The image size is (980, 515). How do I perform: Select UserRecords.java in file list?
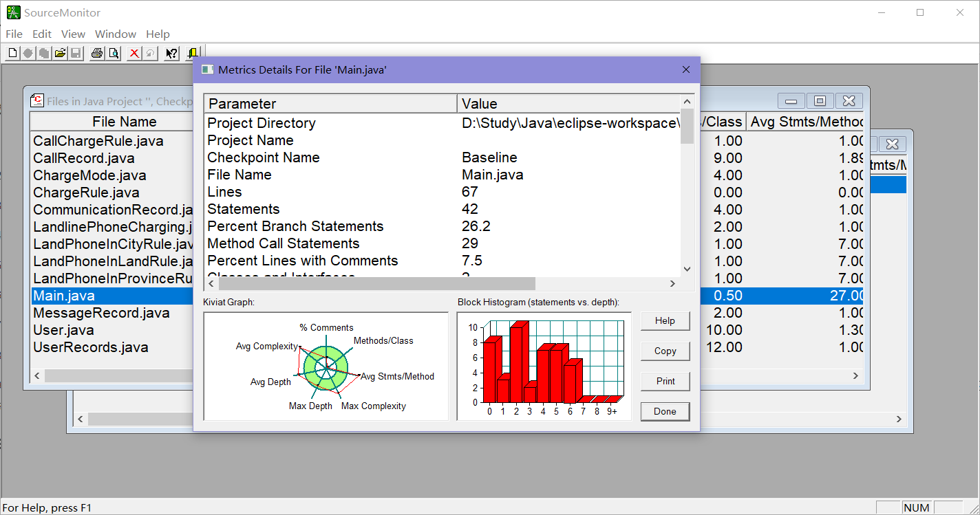(x=91, y=347)
